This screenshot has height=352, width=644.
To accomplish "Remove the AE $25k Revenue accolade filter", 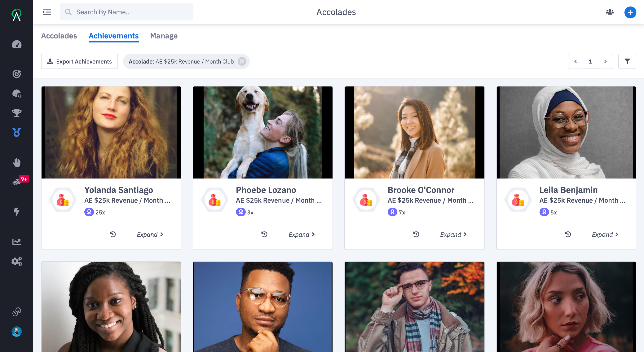I will (x=242, y=61).
